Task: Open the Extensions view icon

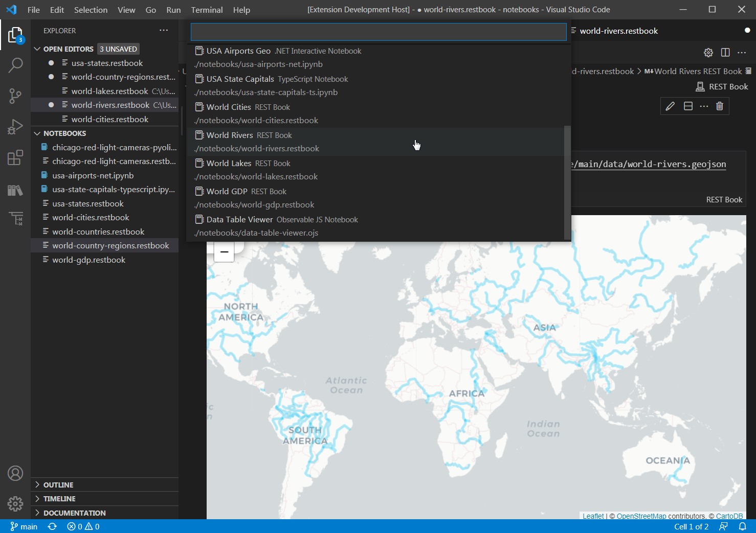Action: (x=15, y=157)
